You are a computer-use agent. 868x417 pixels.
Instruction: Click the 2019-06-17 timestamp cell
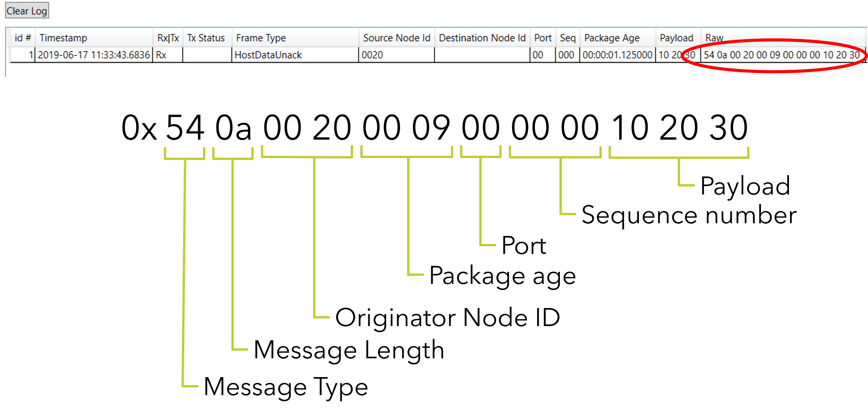(94, 55)
